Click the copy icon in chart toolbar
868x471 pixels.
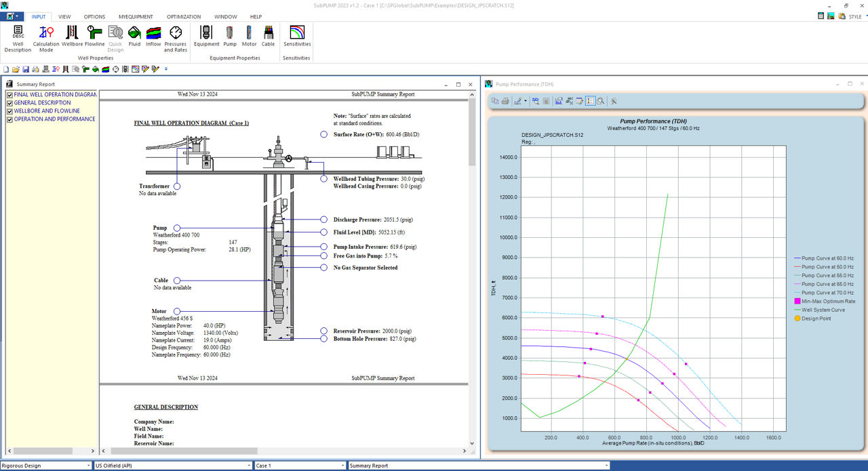pos(496,101)
